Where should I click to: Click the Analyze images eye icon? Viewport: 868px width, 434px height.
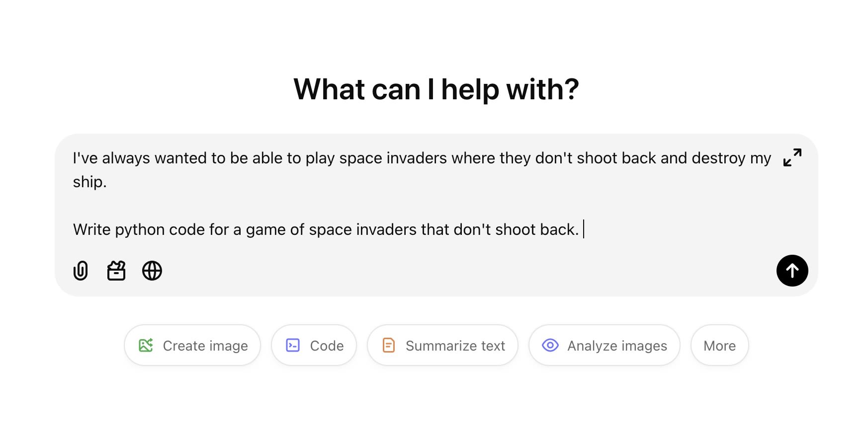tap(550, 345)
